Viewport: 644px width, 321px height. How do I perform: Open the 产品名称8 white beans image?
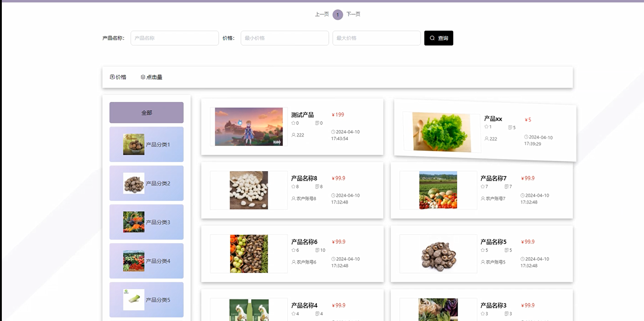click(249, 190)
